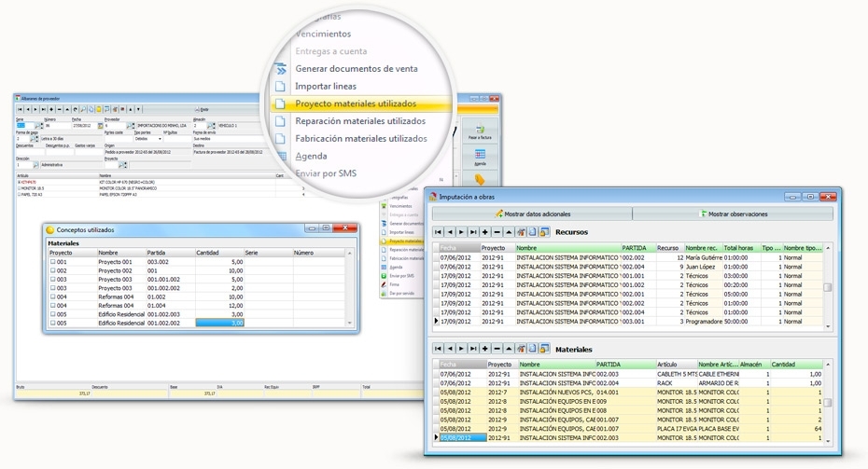Sort Materiales grid by Cantidad column header
This screenshot has width=868, height=469.
(796, 365)
